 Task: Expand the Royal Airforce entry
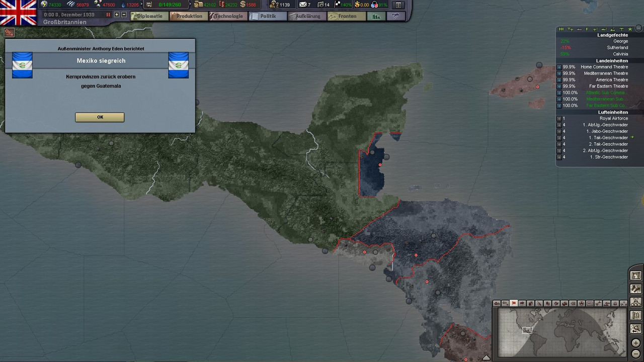[559, 119]
